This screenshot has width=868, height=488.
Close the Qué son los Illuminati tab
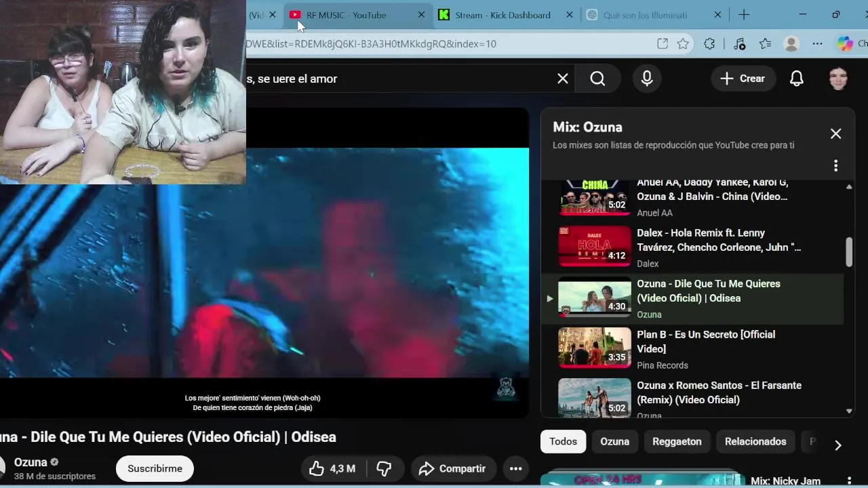pyautogui.click(x=718, y=15)
